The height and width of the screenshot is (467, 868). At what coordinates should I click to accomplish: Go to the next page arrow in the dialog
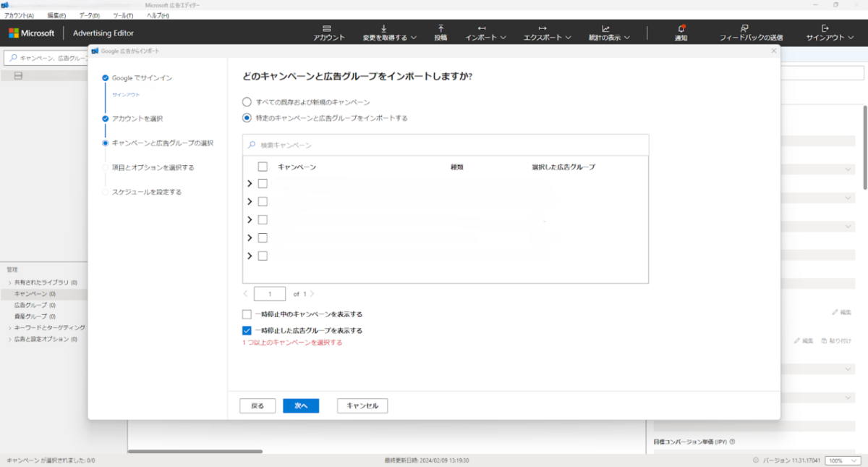pyautogui.click(x=312, y=294)
